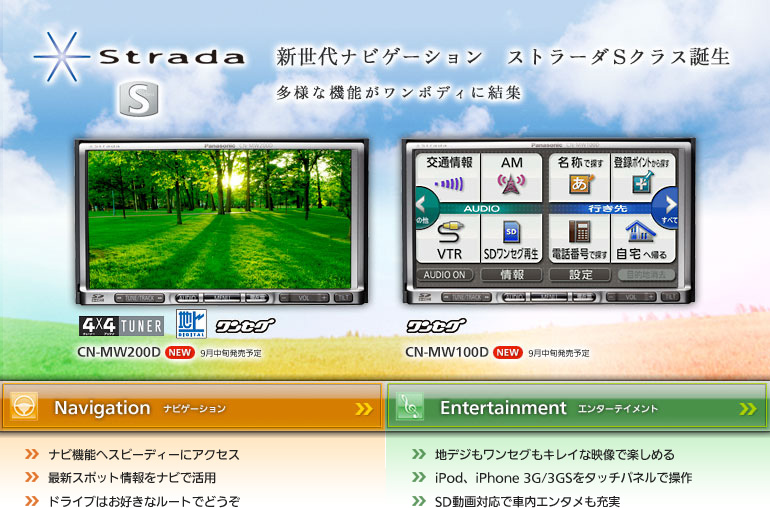Image resolution: width=770 pixels, height=508 pixels.
Task: Click the right arrow labeled すべて
Action: point(667,206)
